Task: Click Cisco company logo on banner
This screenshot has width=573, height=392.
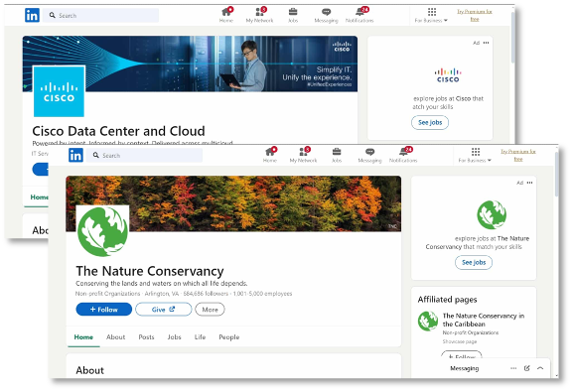Action: tap(59, 91)
